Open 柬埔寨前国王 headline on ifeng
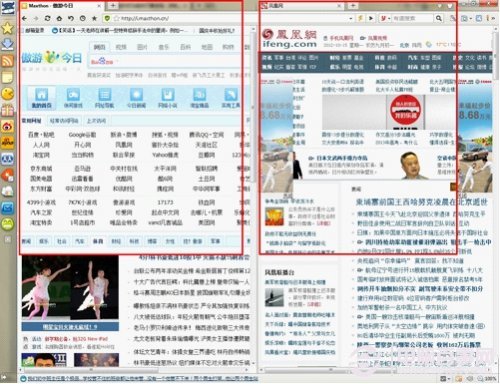 point(422,202)
